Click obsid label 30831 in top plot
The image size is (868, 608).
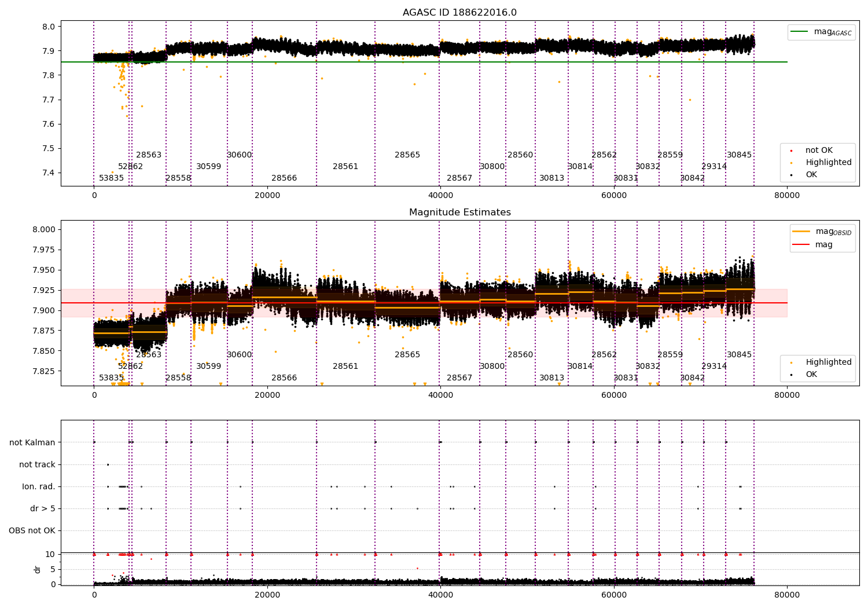pos(626,178)
